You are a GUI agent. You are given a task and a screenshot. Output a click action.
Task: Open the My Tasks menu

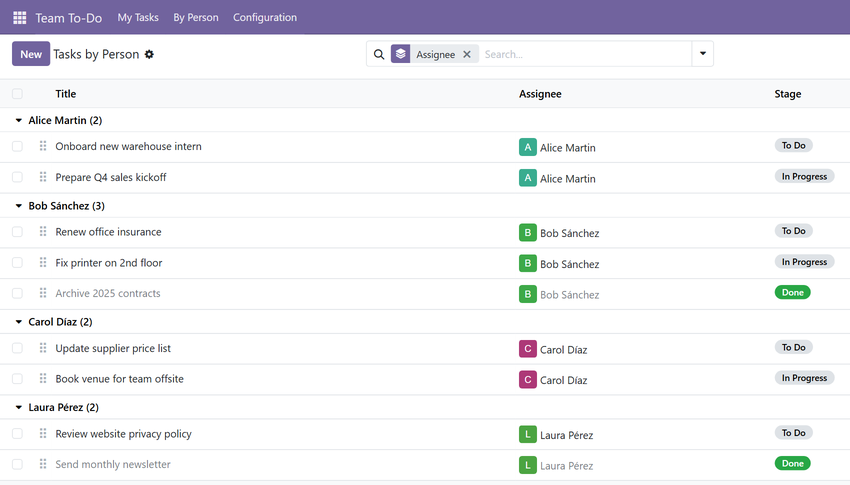click(138, 17)
